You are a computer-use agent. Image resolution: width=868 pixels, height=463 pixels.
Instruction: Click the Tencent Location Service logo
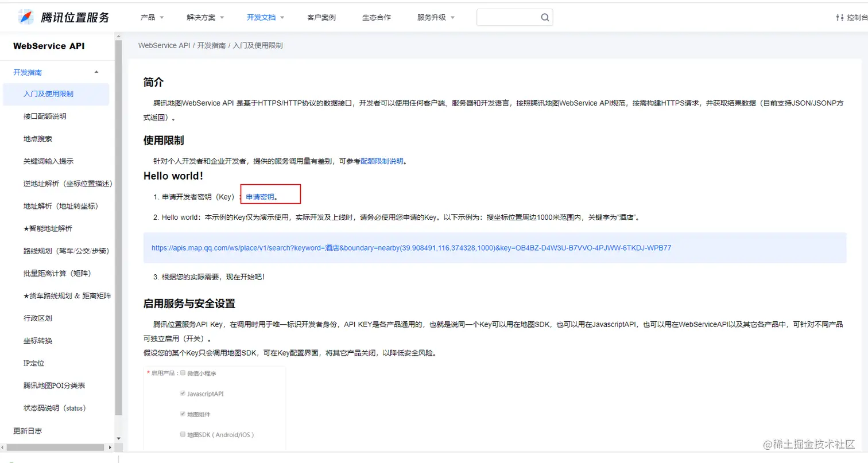(63, 17)
